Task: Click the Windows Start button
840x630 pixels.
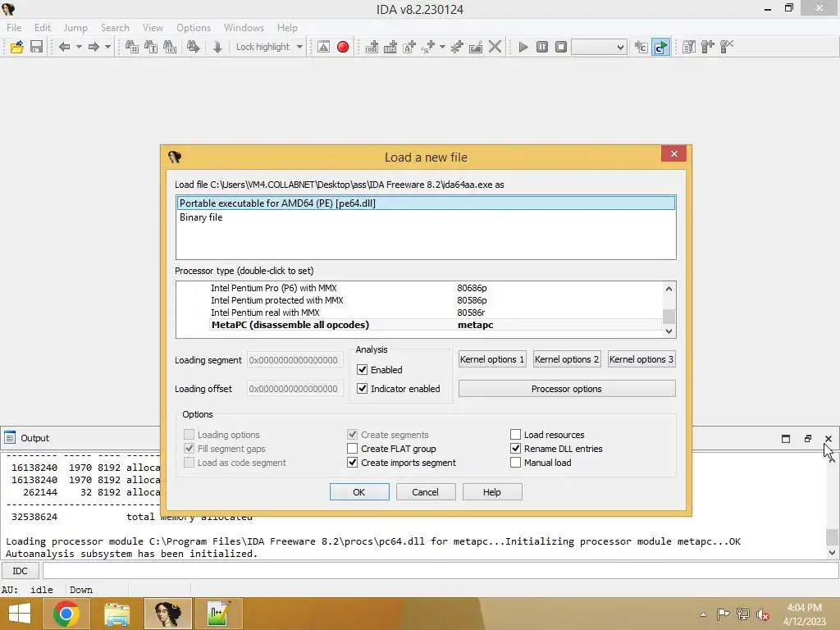Action: point(20,614)
